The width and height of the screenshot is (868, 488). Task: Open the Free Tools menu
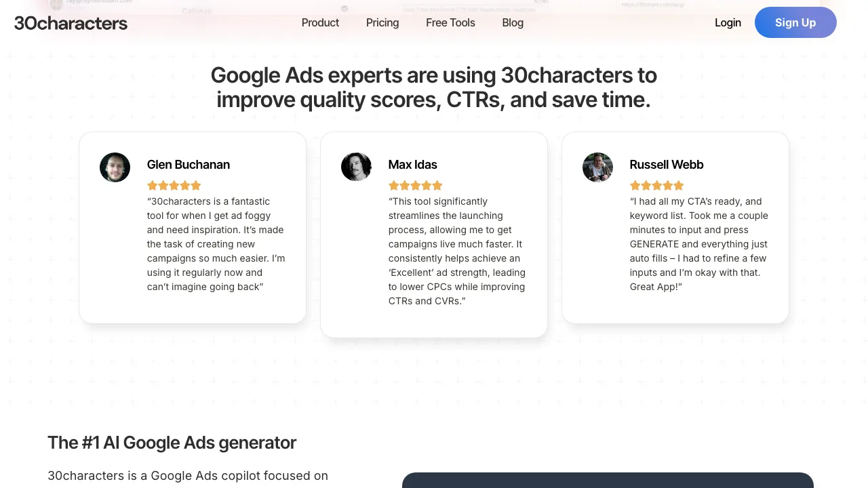[x=450, y=23]
